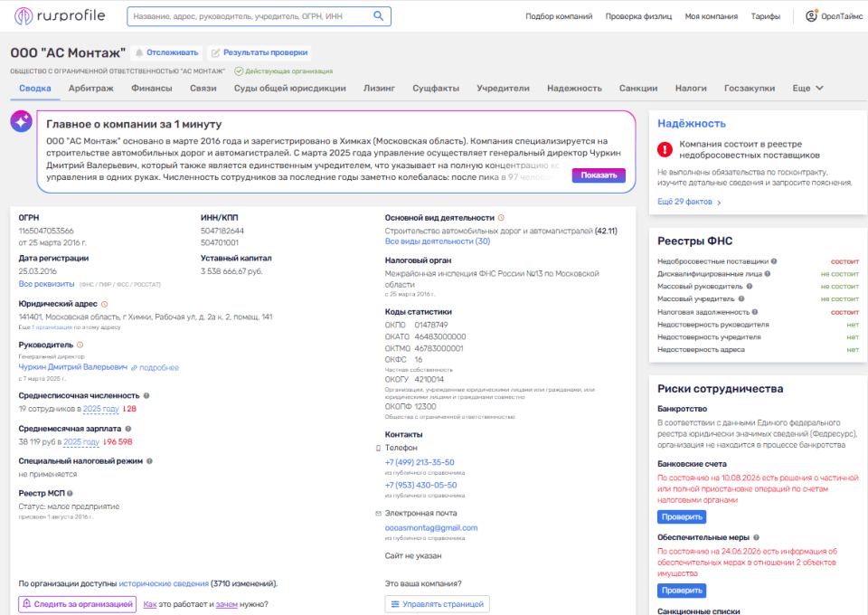Expand Ещё 29 фактов chevron link

point(689,202)
